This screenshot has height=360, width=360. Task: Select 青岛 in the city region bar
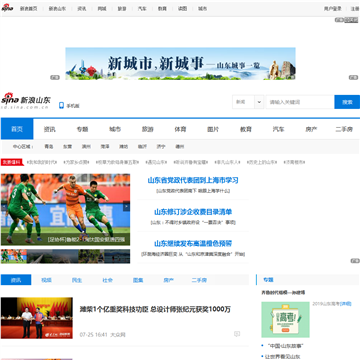point(49,146)
